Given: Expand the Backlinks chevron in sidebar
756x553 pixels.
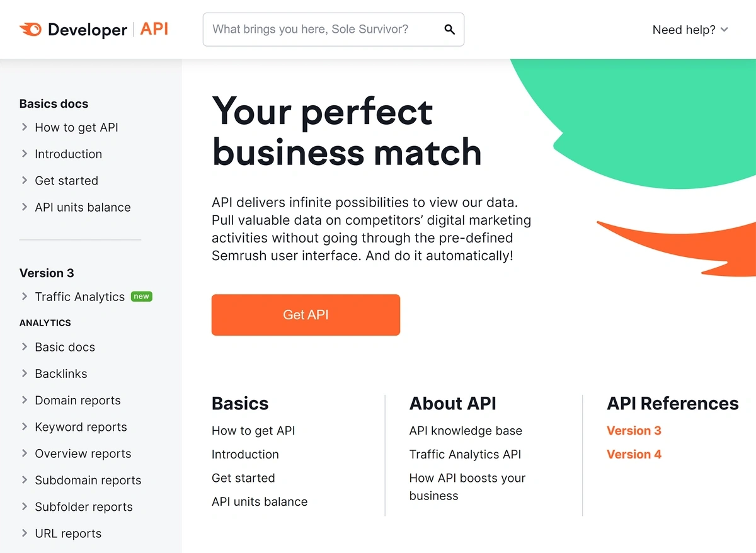Looking at the screenshot, I should pos(25,373).
